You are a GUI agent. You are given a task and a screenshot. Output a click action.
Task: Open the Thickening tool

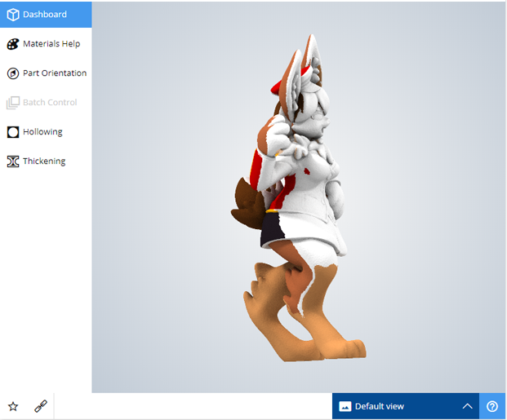[46, 161]
